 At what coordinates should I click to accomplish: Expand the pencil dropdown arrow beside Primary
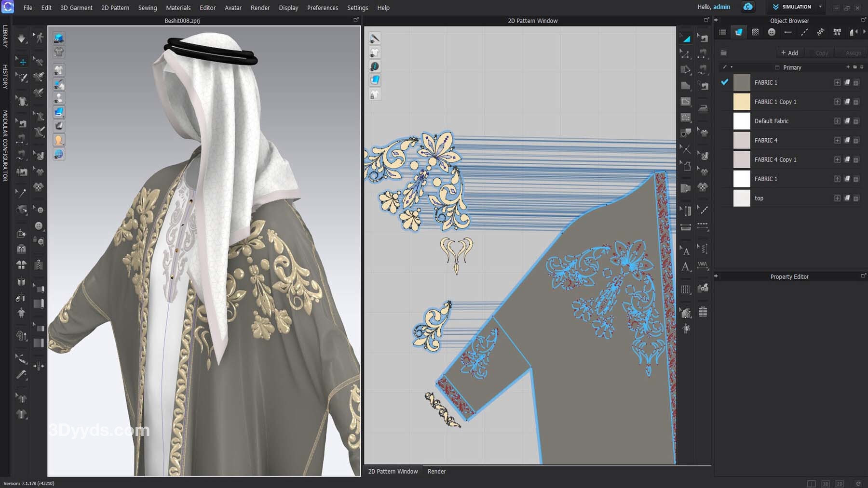[732, 67]
